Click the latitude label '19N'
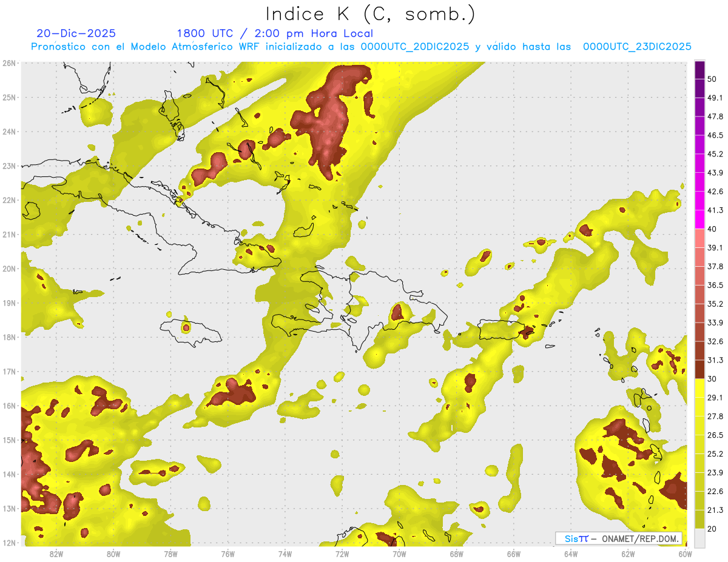 (8, 303)
